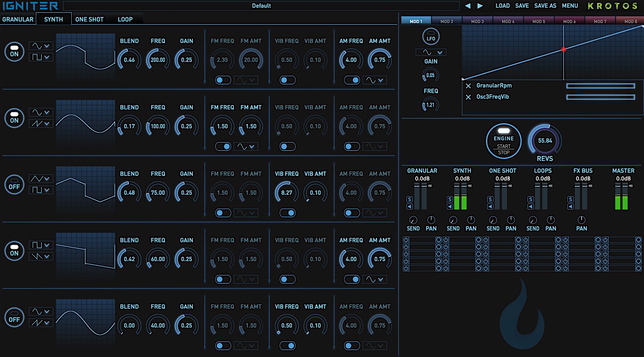Click the SAVE button
644x357 pixels.
pyautogui.click(x=522, y=6)
